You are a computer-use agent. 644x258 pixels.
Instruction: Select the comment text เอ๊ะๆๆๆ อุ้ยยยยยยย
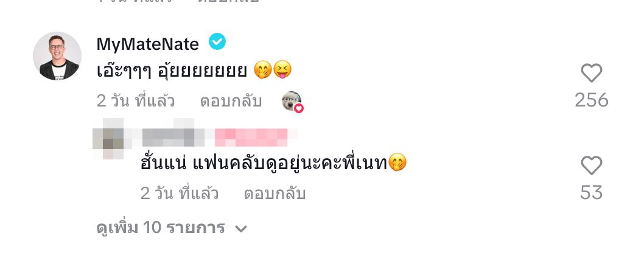172,71
